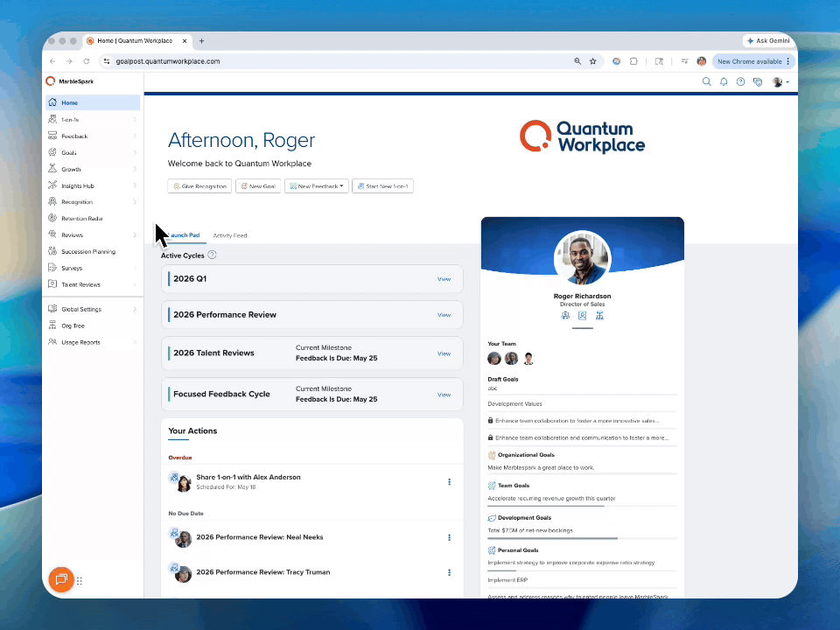Expand the 1-on-1s menu chevron
The width and height of the screenshot is (840, 630).
(135, 120)
